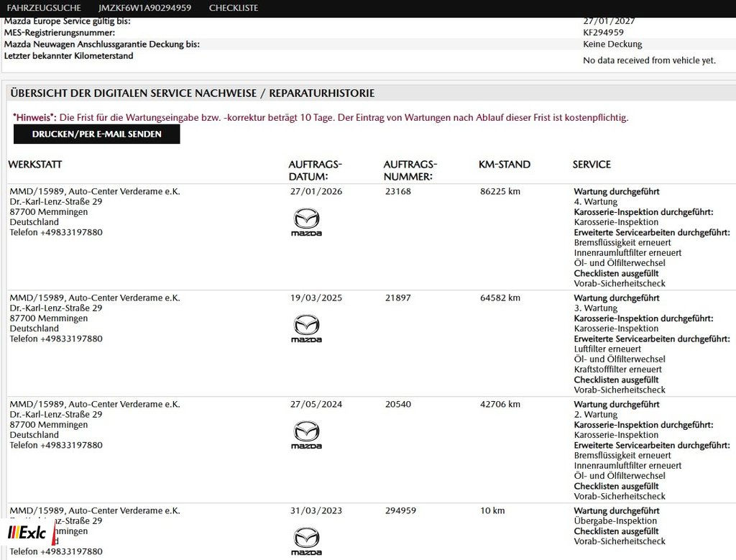This screenshot has width=736, height=560.
Task: Click the AUFTRAGS-DATUM column header
Action: coord(315,170)
